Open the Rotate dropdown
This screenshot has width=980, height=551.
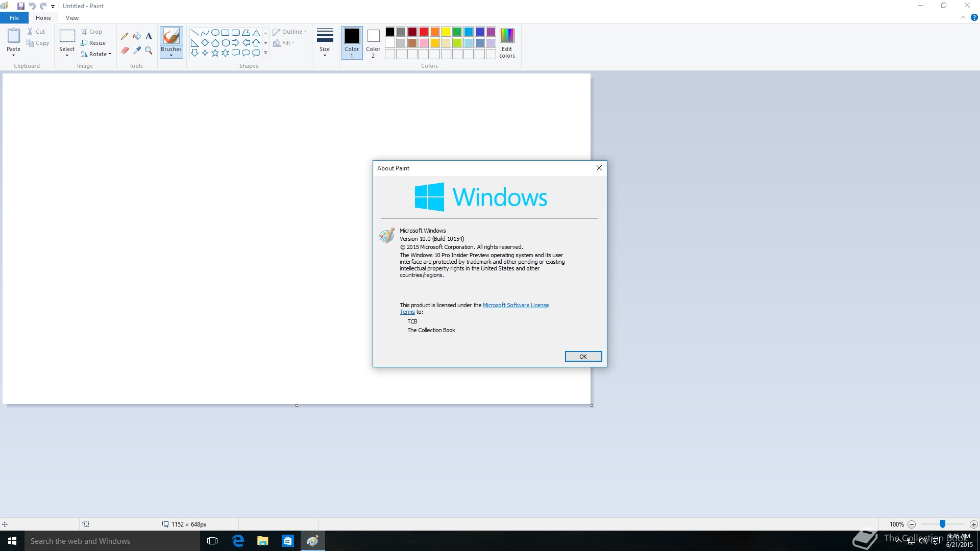(x=96, y=54)
